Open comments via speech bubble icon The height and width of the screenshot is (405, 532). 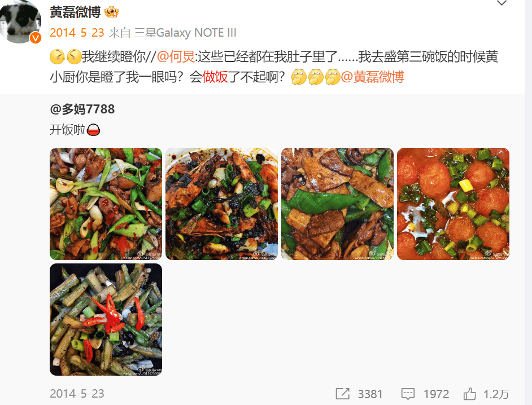click(408, 394)
